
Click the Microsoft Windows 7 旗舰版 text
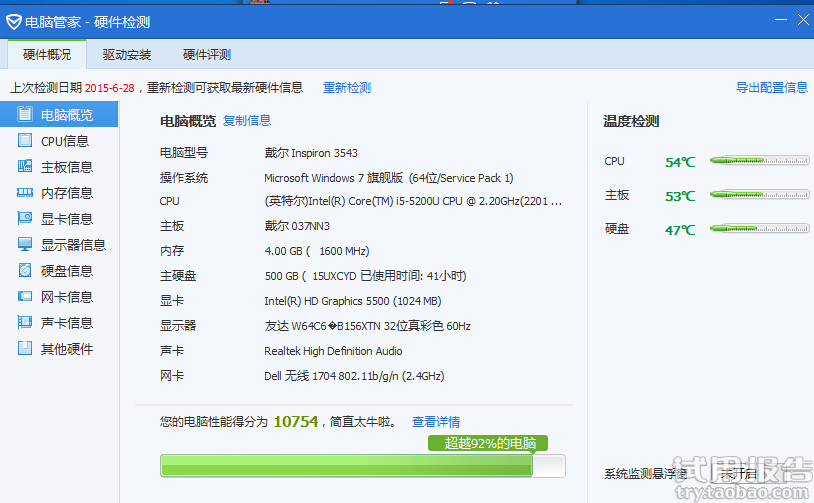click(x=389, y=178)
